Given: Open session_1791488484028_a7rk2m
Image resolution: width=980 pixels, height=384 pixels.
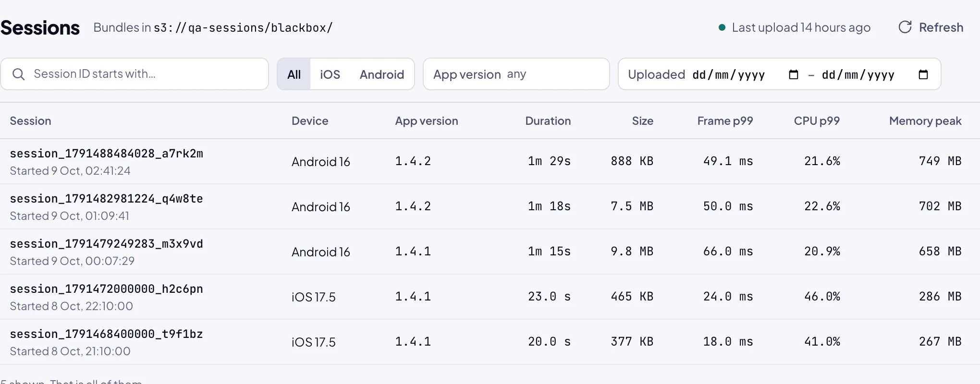Looking at the screenshot, I should [x=106, y=154].
